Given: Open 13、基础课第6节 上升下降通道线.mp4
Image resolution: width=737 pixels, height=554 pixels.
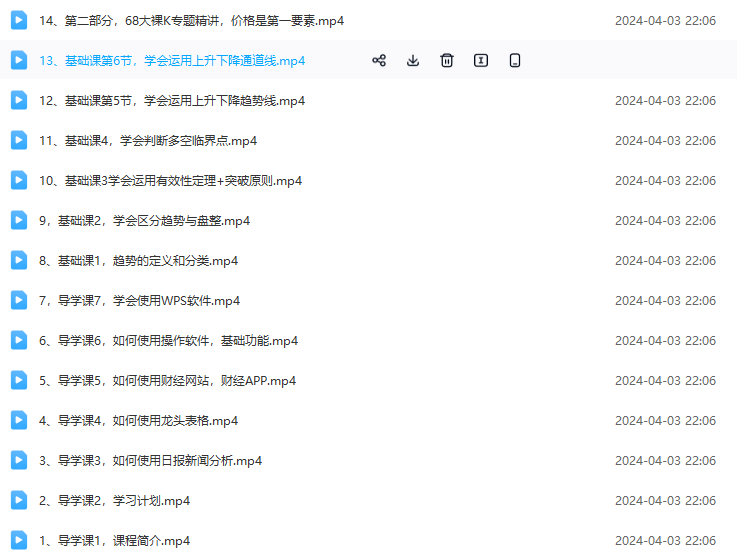Looking at the screenshot, I should pyautogui.click(x=172, y=61).
